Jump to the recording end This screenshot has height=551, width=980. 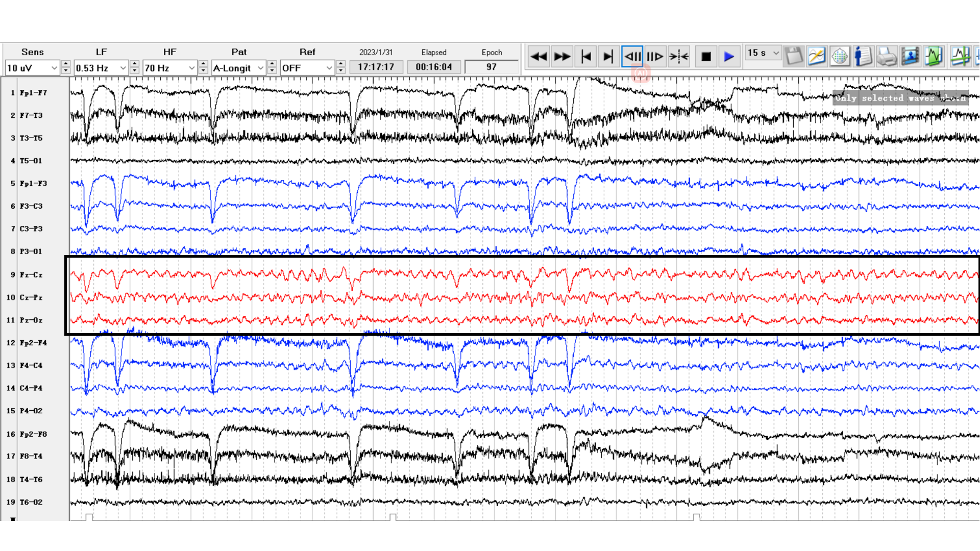click(608, 57)
